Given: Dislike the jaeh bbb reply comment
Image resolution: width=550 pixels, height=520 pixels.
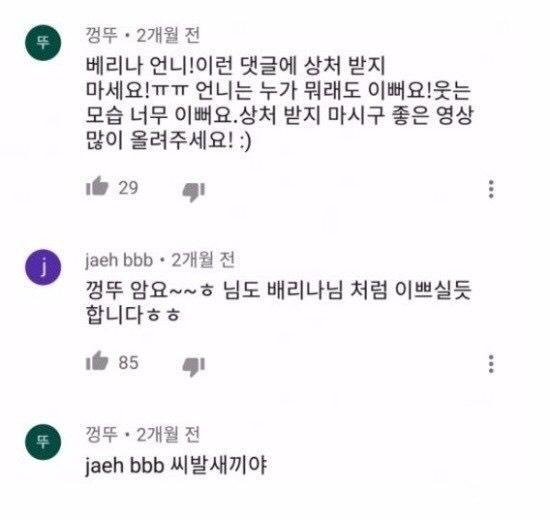Looking at the screenshot, I should click(193, 367).
